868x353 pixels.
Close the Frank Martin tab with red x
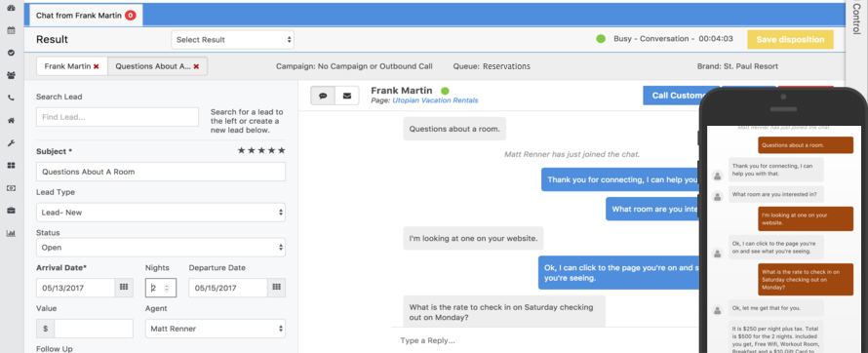(x=97, y=66)
